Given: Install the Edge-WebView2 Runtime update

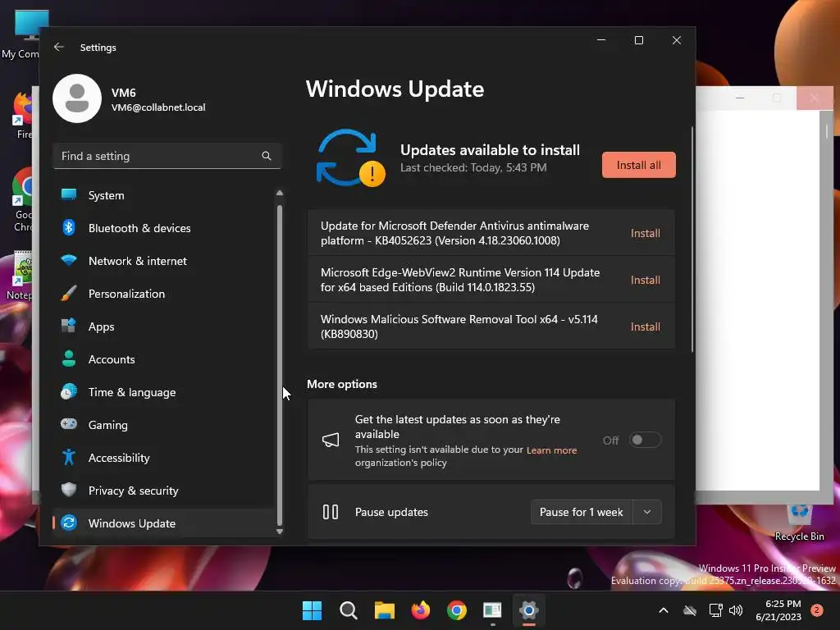Looking at the screenshot, I should [x=645, y=280].
